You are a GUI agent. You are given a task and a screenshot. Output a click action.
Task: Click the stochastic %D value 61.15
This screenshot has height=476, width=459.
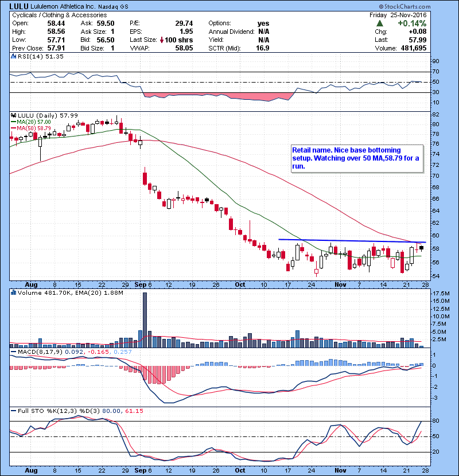point(134,411)
